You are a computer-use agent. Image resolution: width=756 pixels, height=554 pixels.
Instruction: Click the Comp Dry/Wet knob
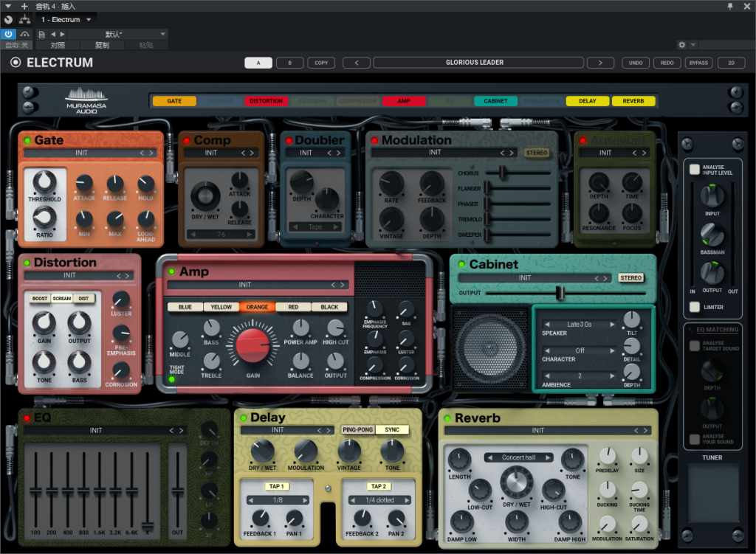pos(205,196)
